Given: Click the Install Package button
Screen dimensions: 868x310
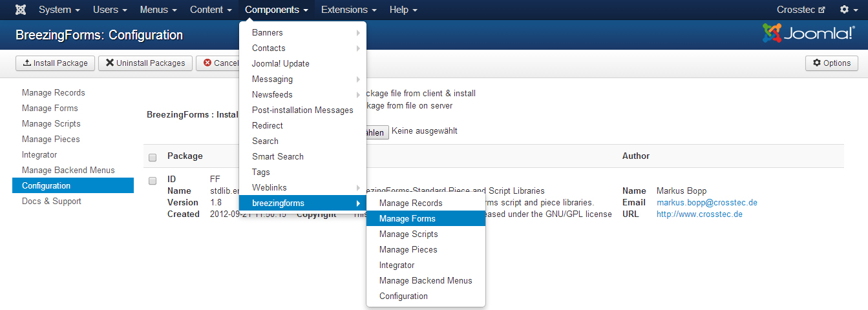Looking at the screenshot, I should coord(56,63).
